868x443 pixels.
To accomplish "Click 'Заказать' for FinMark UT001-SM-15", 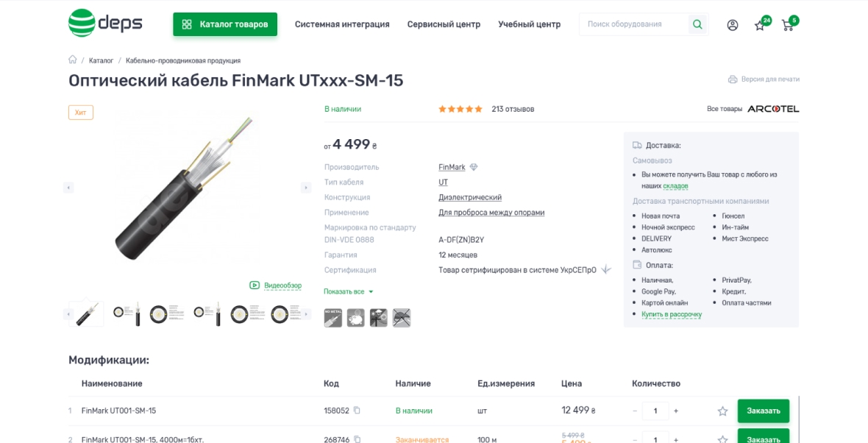I will click(763, 411).
